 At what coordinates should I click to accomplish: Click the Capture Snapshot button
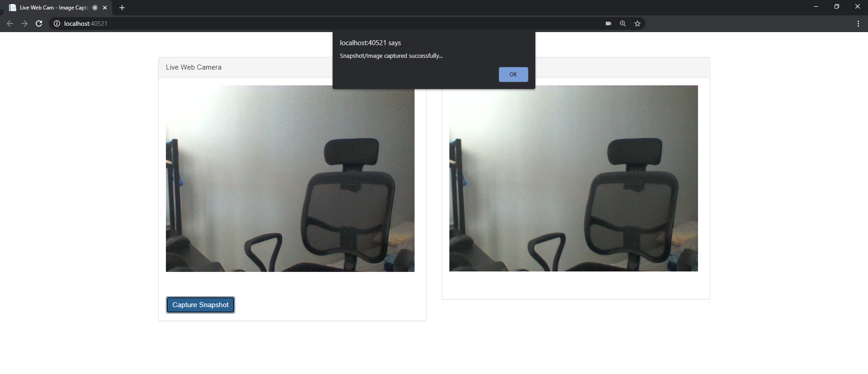tap(200, 305)
